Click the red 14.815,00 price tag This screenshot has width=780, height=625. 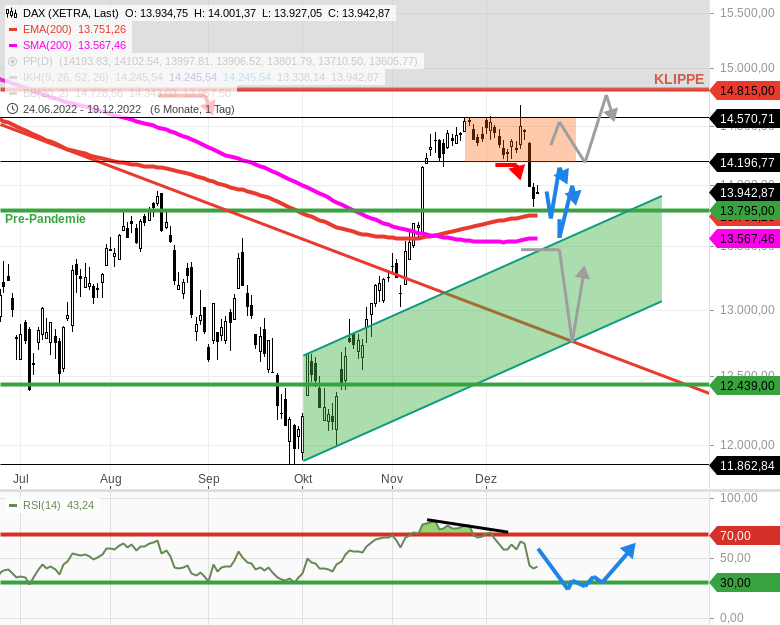point(745,91)
